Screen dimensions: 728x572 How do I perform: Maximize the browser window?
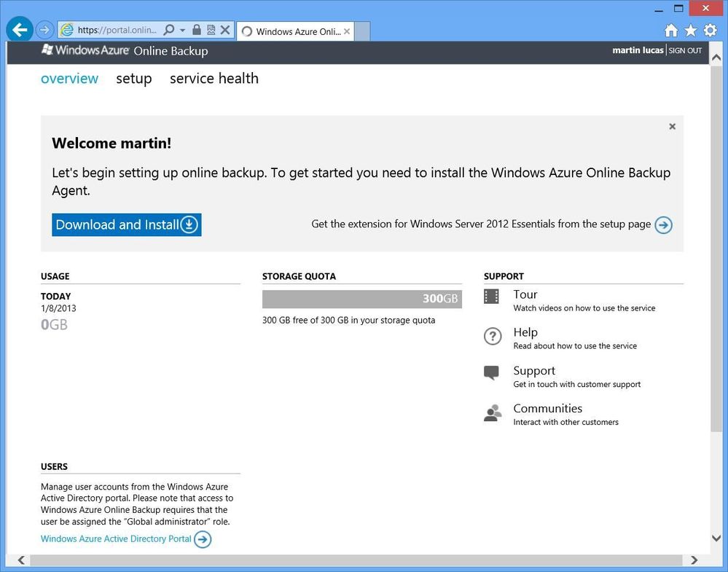pos(678,9)
